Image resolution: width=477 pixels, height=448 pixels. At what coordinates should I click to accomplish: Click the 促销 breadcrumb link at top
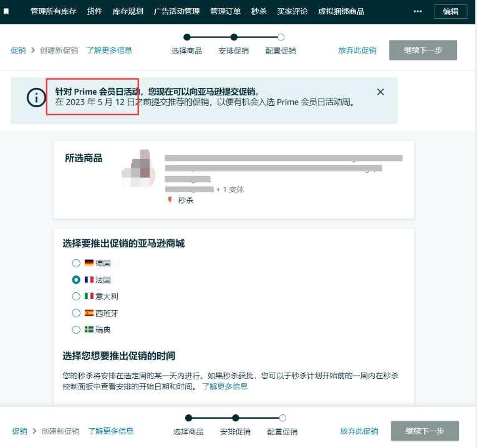tap(18, 50)
